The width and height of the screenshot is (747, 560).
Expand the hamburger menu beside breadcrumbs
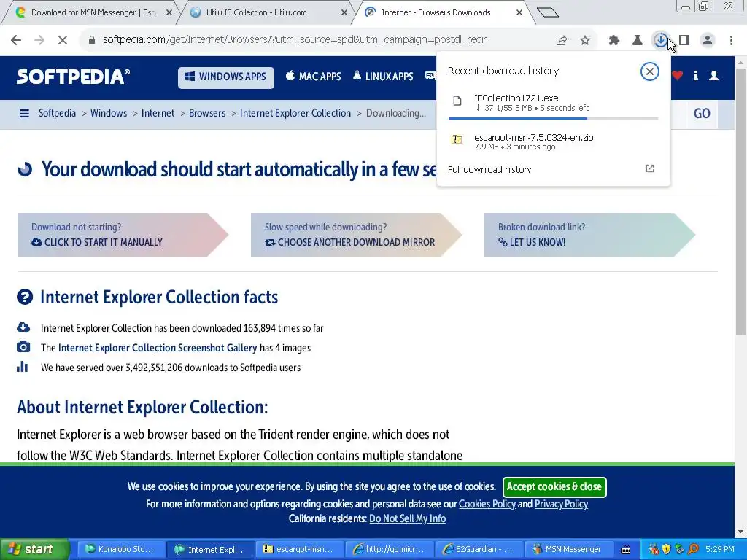(x=24, y=113)
